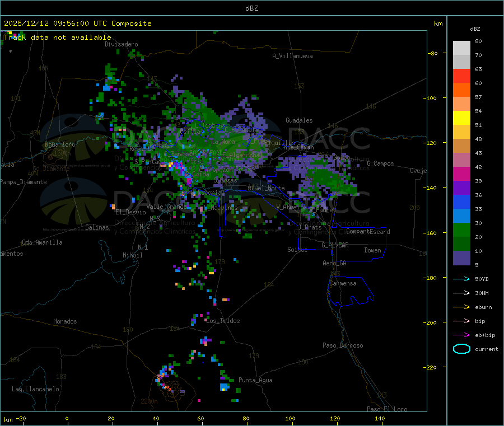Click the '100' x-axis tick label
The height and width of the screenshot is (426, 504).
click(290, 419)
